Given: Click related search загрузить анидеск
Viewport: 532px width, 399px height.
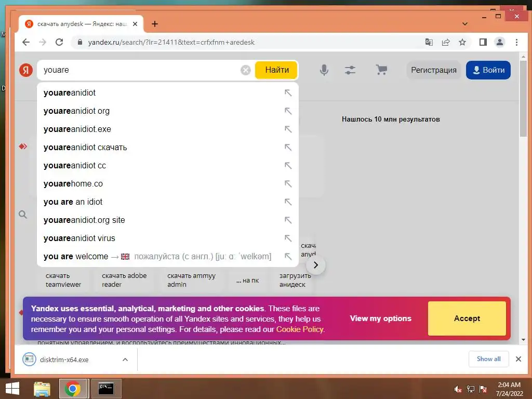Looking at the screenshot, I should pyautogui.click(x=295, y=280).
